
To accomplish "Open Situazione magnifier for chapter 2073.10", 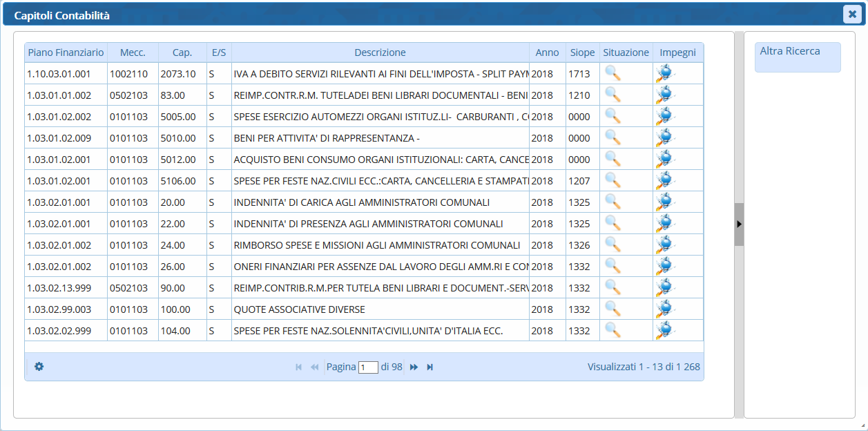I will pyautogui.click(x=613, y=73).
